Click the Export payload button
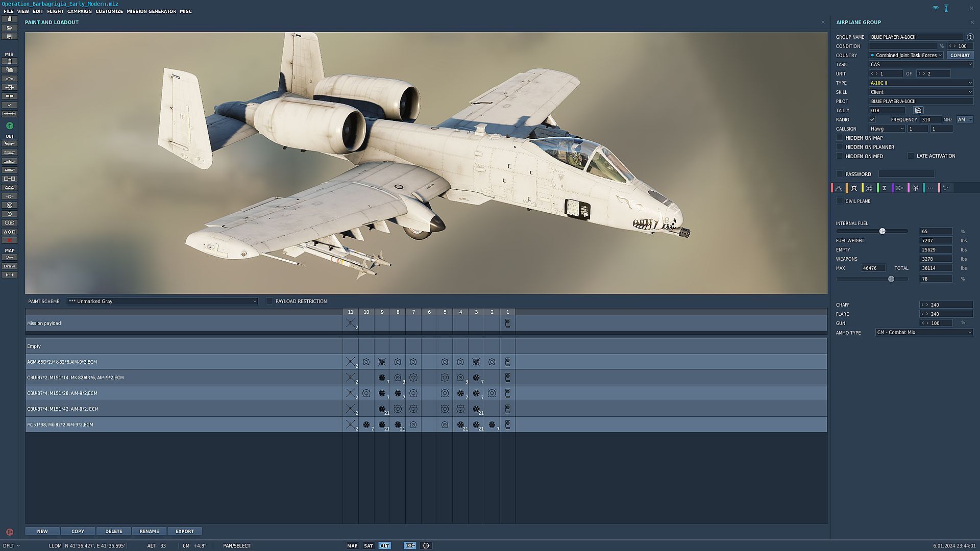The image size is (980, 551). tap(185, 531)
